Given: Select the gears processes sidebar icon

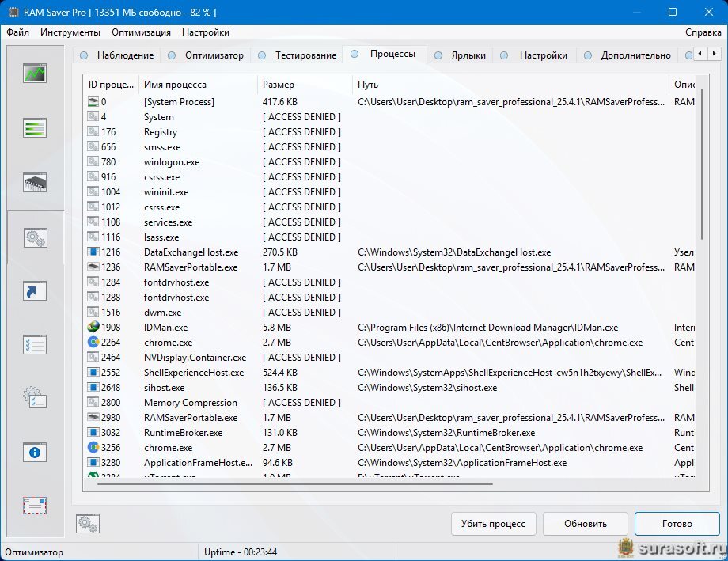Looking at the screenshot, I should click(x=36, y=238).
